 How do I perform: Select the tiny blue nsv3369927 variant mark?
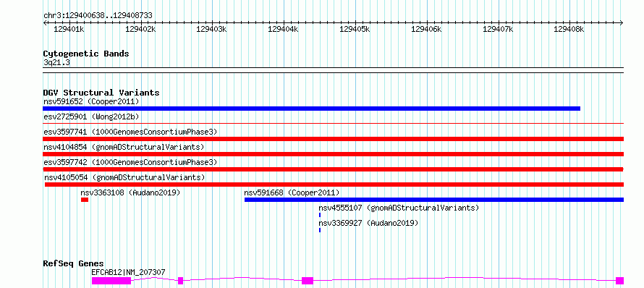point(320,230)
